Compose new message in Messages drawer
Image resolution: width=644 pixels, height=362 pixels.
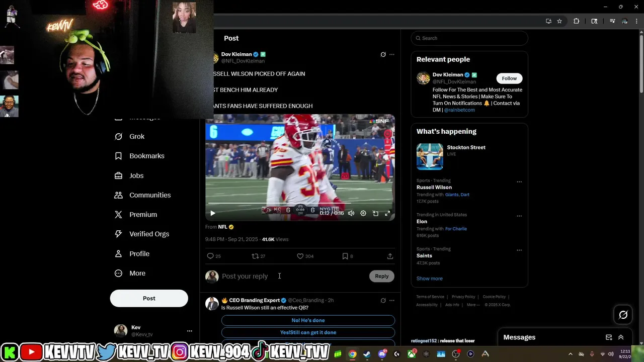point(609,337)
